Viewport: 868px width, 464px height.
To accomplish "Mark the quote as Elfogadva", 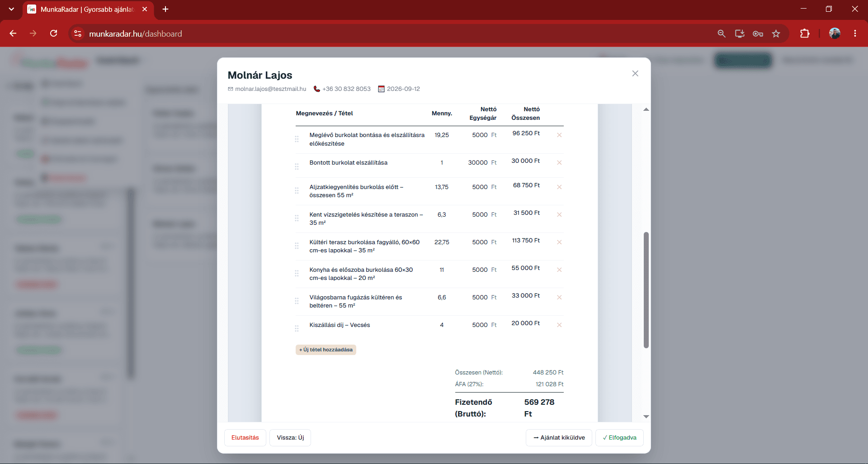I will click(619, 437).
